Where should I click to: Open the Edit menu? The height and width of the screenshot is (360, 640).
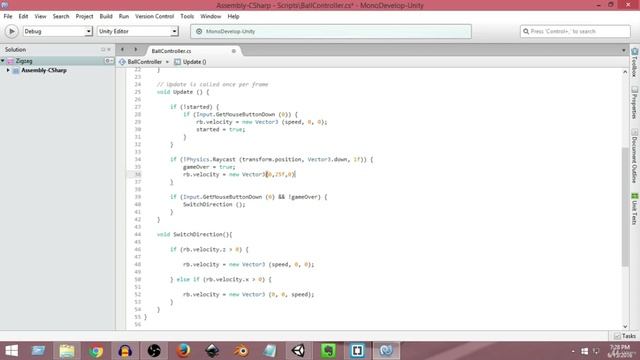click(x=23, y=16)
